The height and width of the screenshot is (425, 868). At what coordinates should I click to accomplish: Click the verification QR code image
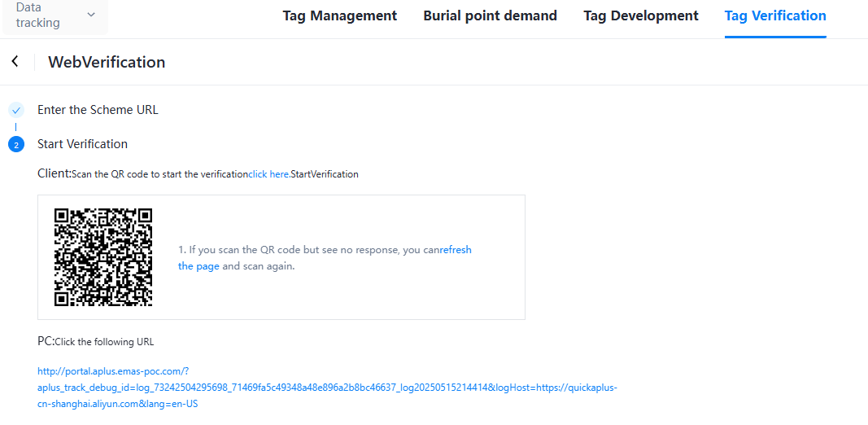click(x=103, y=257)
